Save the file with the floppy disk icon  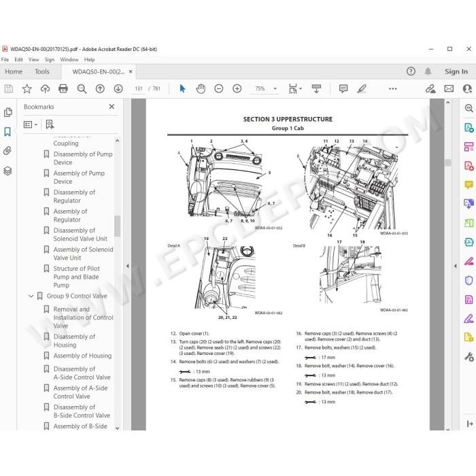click(x=9, y=88)
